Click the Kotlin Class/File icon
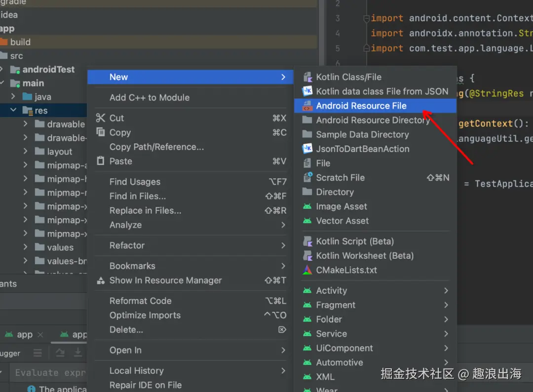This screenshot has height=392, width=533. [307, 77]
